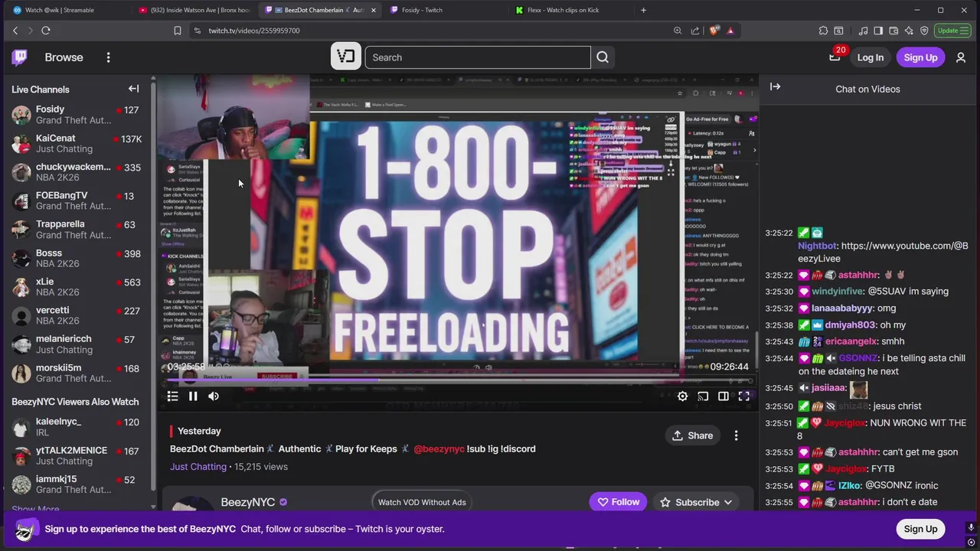
Task: Open the Subscribe dropdown
Action: click(697, 502)
